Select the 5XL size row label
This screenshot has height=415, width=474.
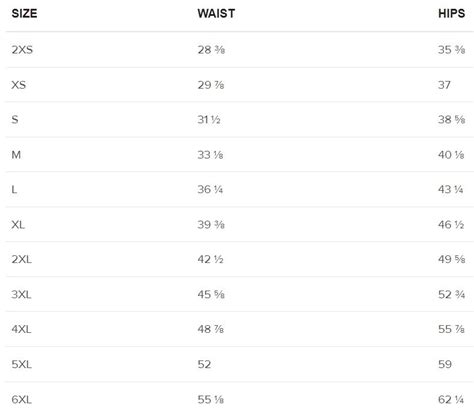(x=22, y=364)
